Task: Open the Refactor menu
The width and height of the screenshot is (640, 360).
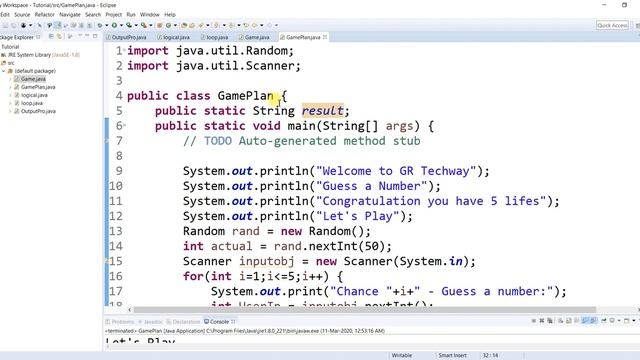Action: [x=44, y=14]
